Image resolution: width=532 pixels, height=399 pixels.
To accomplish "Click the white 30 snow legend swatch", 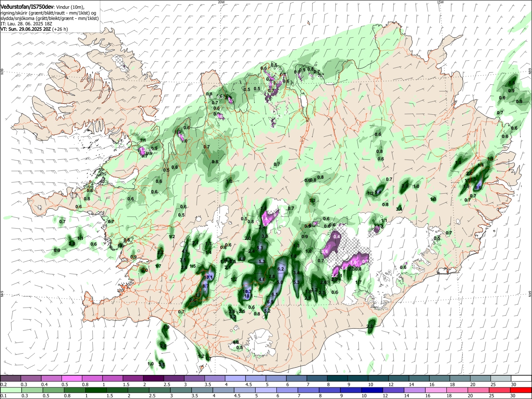I will pyautogui.click(x=522, y=378).
